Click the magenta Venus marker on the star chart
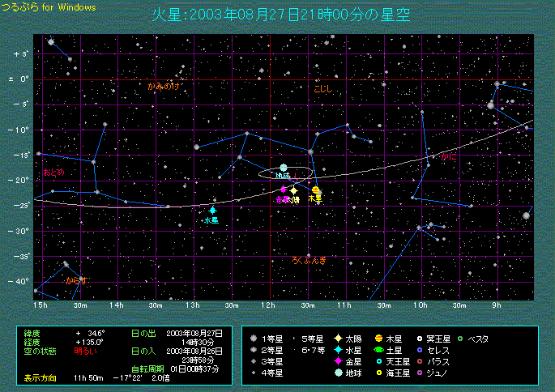Viewport: 555px width, 392px height. (x=284, y=190)
